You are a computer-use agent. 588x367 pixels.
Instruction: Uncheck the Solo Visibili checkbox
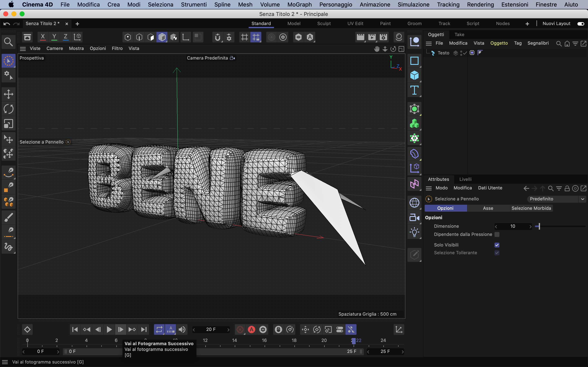pos(497,245)
